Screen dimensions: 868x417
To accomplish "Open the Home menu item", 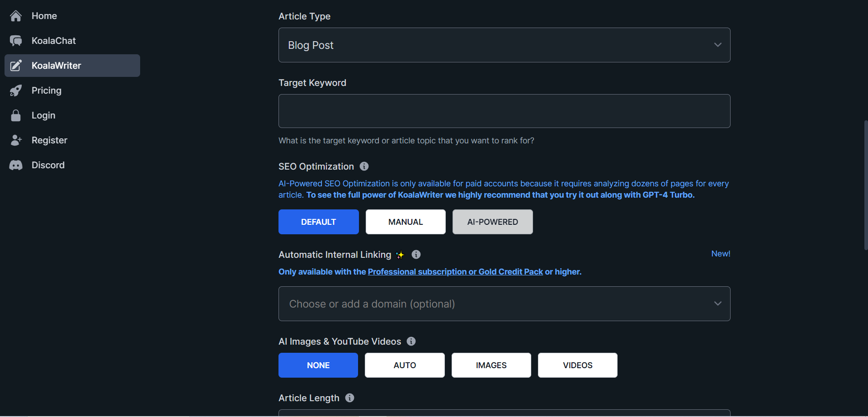I will 72,16.
